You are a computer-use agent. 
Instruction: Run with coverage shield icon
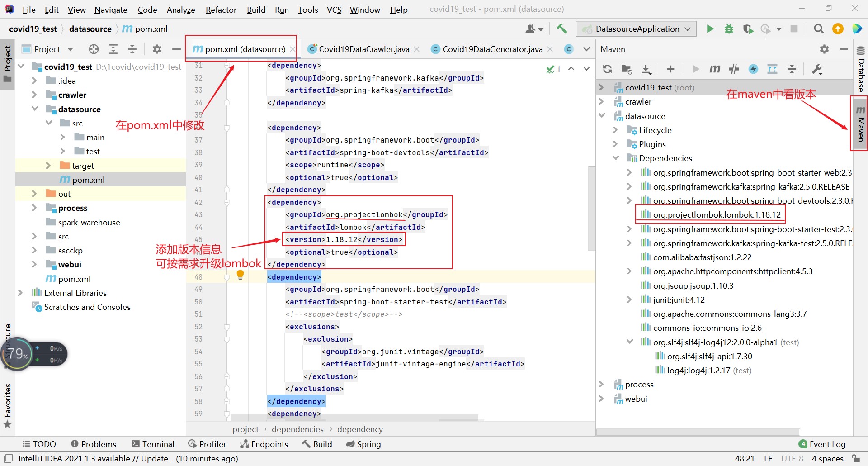click(x=748, y=29)
